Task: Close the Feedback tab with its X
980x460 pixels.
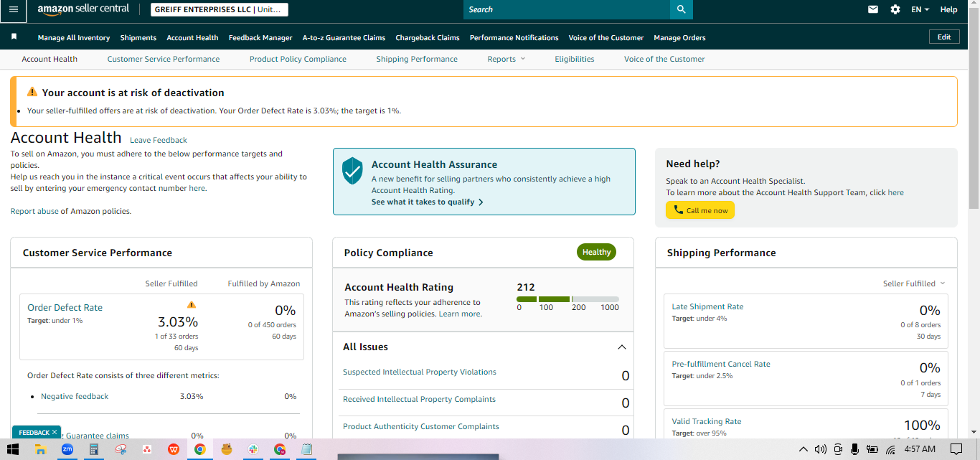Action: click(55, 432)
